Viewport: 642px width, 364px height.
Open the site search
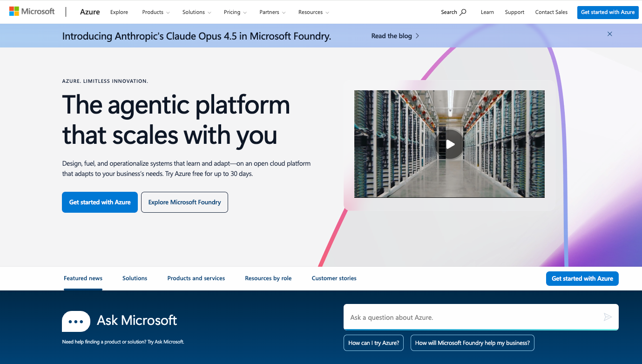click(x=453, y=12)
